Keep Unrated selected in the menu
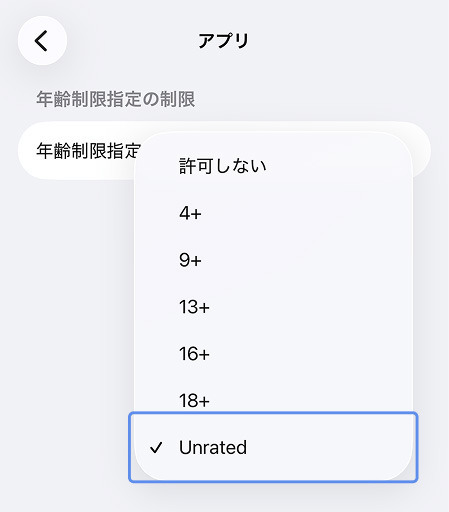449x512 pixels. (x=273, y=447)
